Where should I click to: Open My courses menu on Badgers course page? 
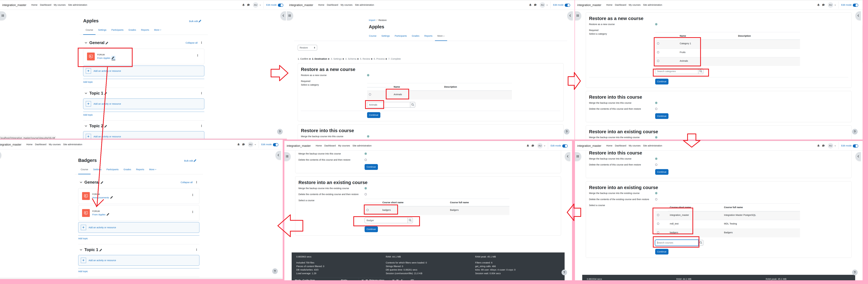[55, 145]
